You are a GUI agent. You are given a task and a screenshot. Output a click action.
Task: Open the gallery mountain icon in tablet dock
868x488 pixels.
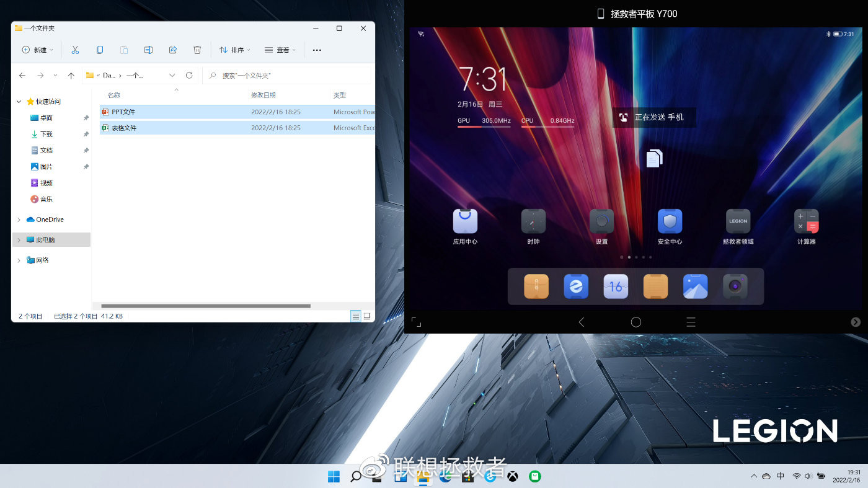point(695,286)
